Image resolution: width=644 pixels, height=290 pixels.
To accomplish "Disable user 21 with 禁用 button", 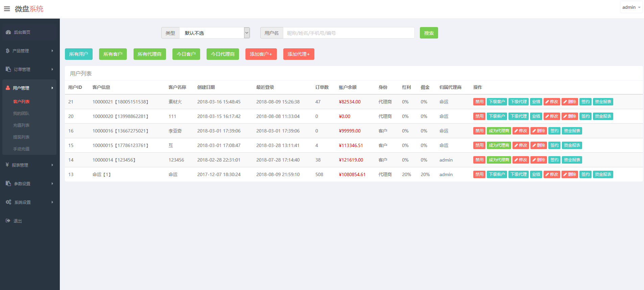I will pos(479,102).
